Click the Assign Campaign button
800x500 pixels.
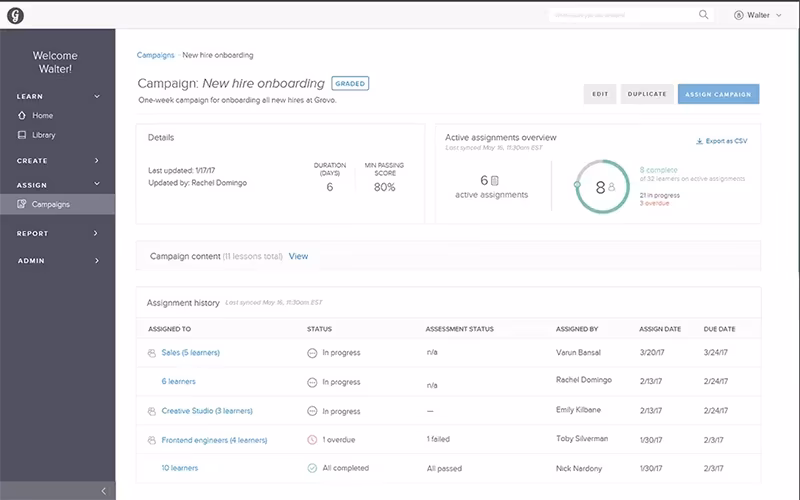click(x=718, y=94)
